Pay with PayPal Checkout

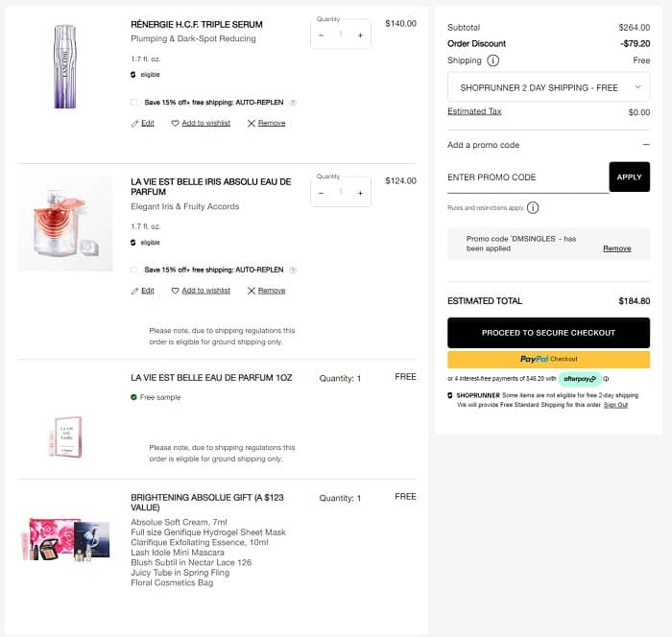[548, 360]
